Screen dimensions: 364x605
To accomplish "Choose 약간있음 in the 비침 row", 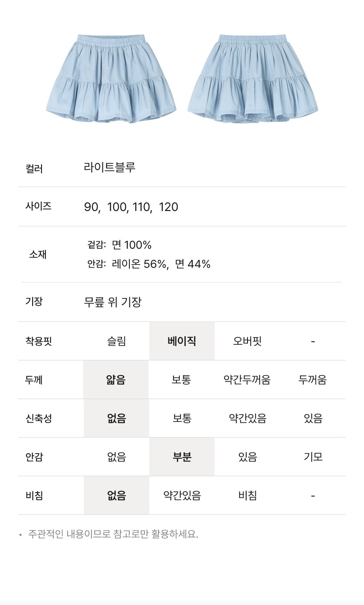I will tap(182, 496).
